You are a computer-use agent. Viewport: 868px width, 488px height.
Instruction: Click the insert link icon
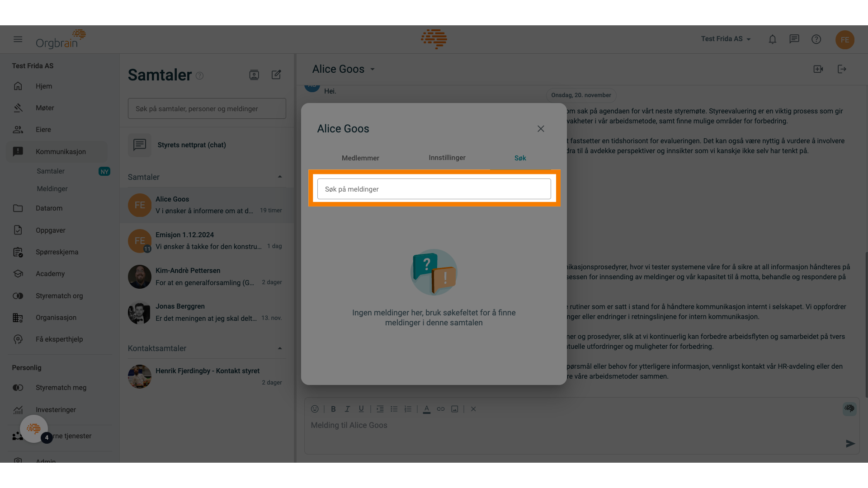coord(441,409)
